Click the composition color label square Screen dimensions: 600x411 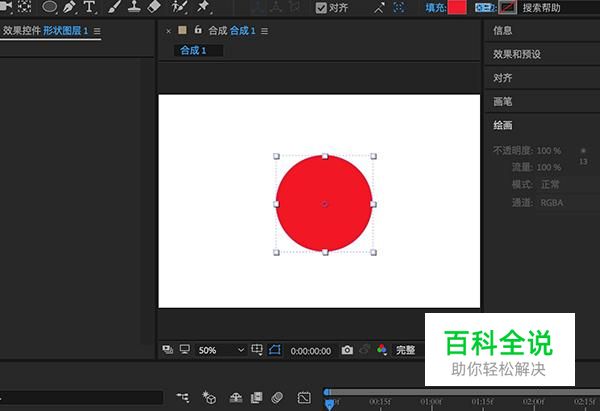tap(183, 30)
